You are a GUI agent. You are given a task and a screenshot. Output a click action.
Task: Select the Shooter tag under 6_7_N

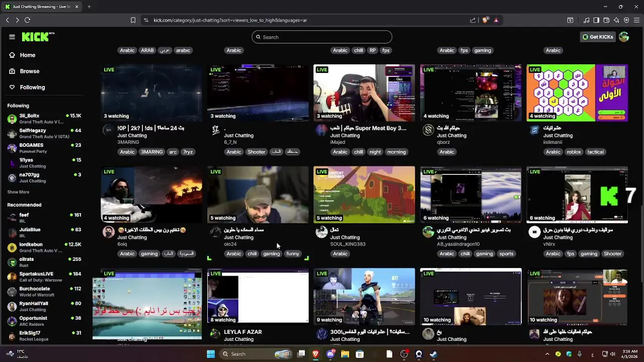click(256, 152)
